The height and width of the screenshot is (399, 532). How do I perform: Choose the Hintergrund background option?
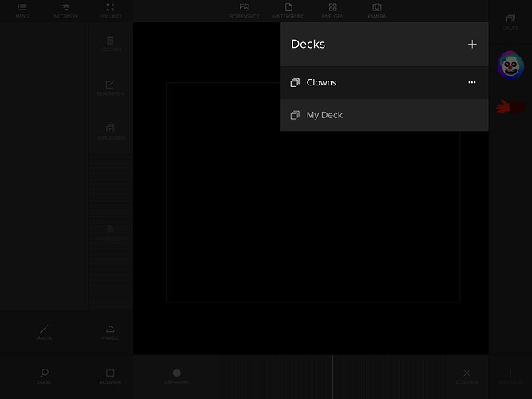[x=288, y=10]
